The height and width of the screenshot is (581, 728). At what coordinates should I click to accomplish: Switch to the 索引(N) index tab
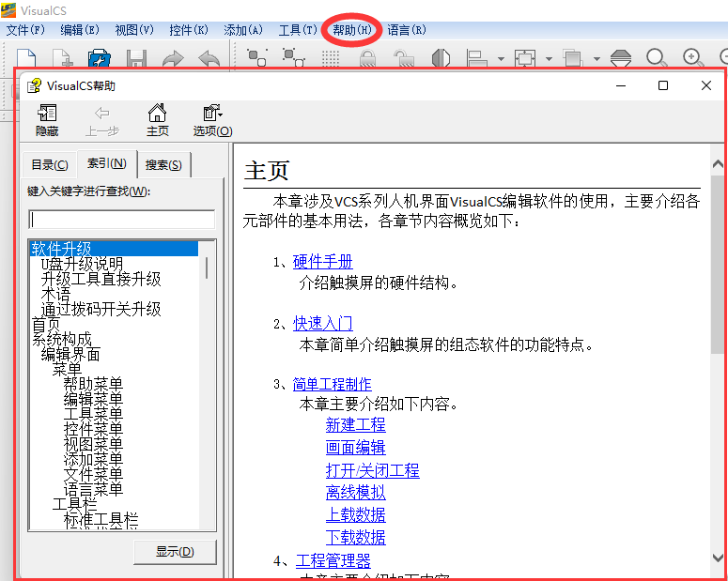[x=107, y=163]
